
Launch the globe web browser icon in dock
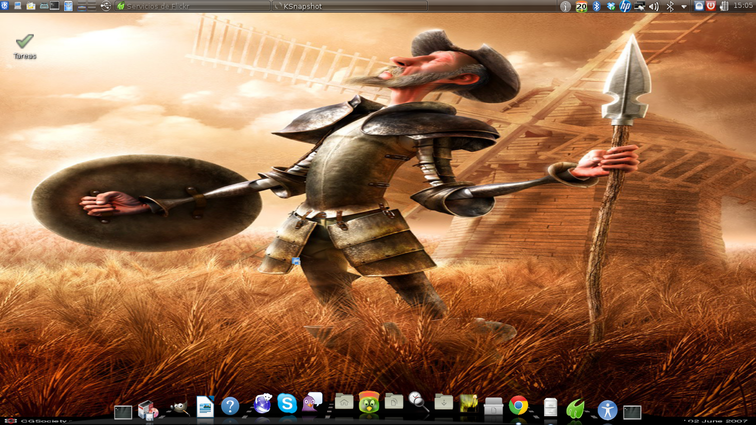tap(263, 404)
